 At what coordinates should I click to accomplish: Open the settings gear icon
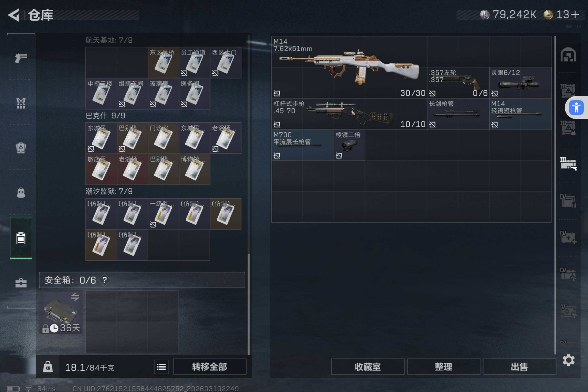(568, 360)
